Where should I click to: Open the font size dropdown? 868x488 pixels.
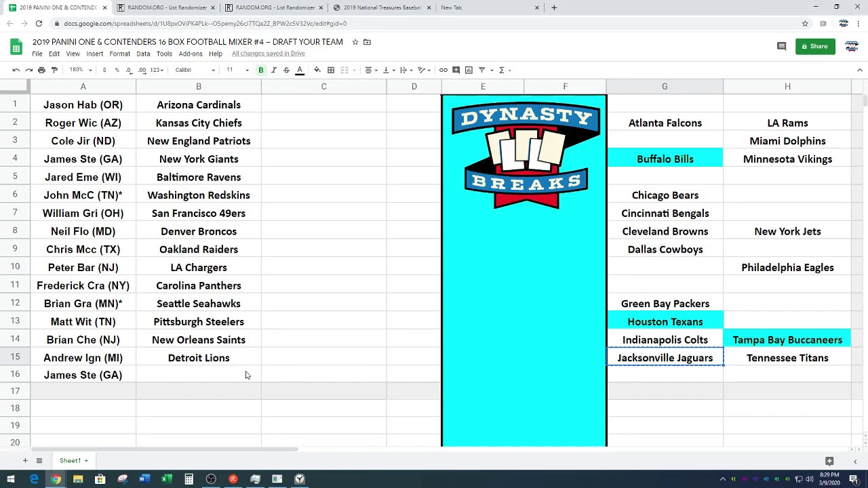[236, 70]
